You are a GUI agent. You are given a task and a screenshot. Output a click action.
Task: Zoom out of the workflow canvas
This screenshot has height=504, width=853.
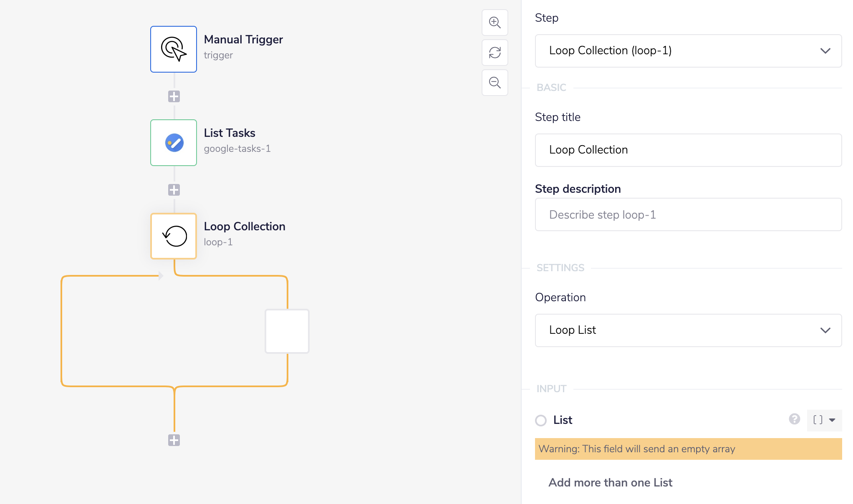(495, 83)
